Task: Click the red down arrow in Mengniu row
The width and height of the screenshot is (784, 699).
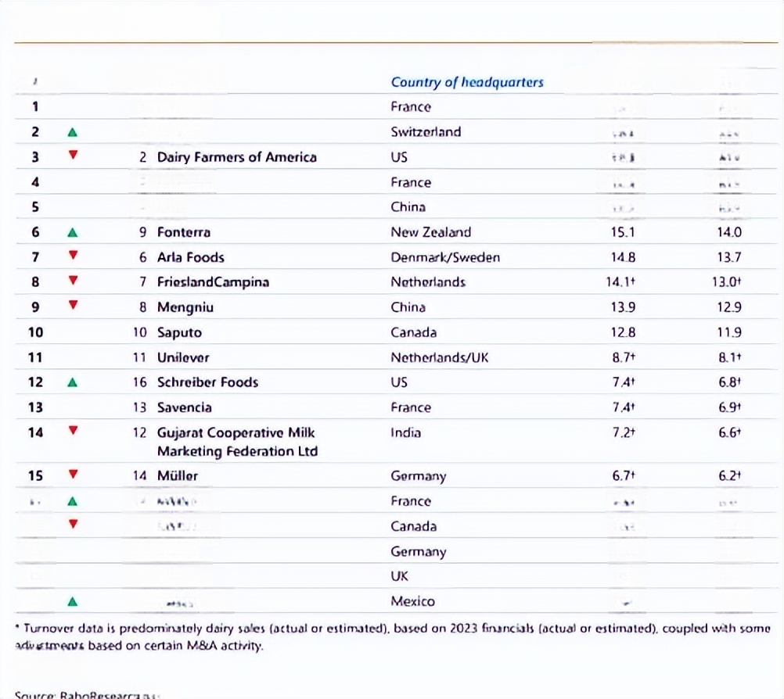Action: (73, 305)
